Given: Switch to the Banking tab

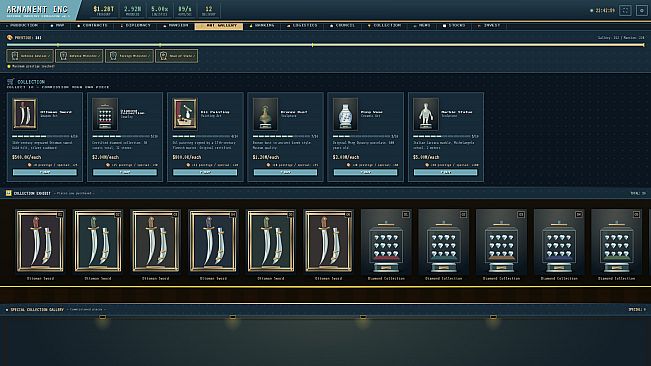Looking at the screenshot, I should tap(262, 26).
